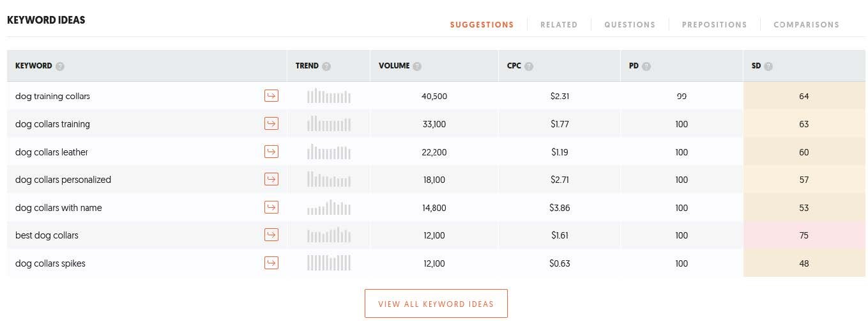Viewport: 868px width, 321px height.
Task: Open the Questions tab
Action: (630, 25)
